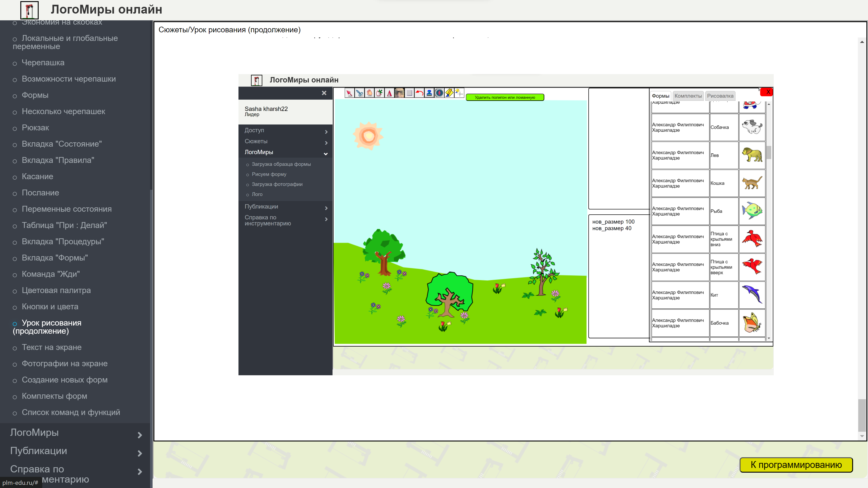This screenshot has width=868, height=488.
Task: Open the Цветовая палитра topic
Action: click(56, 290)
